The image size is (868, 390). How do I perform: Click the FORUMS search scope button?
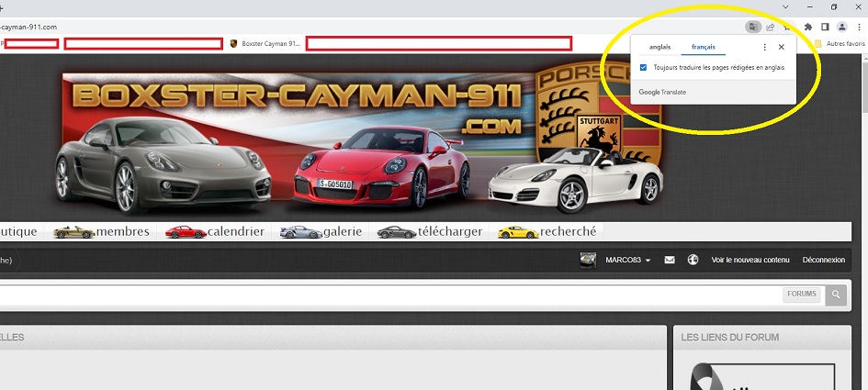pyautogui.click(x=802, y=295)
